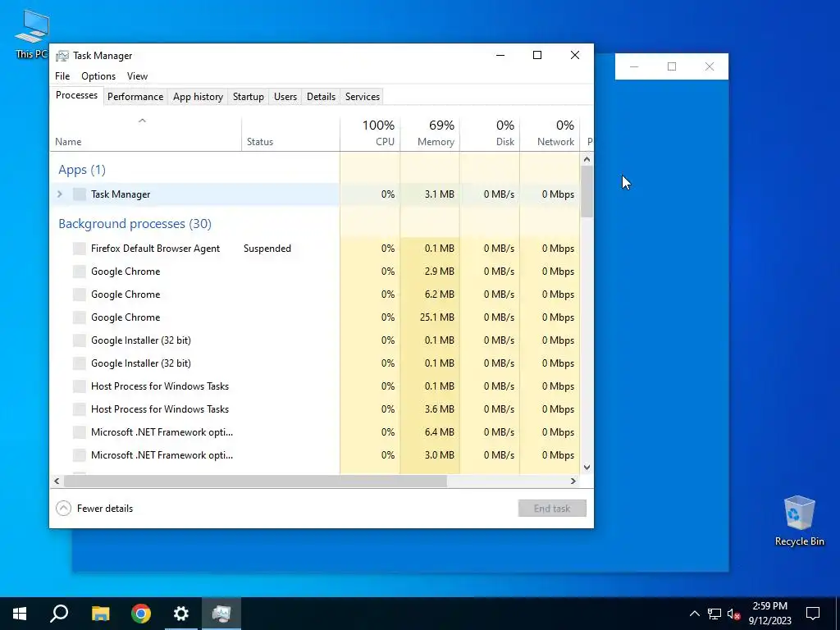Click icon of Google Chrome 25.1 MB row
The height and width of the screenshot is (630, 840).
click(80, 317)
